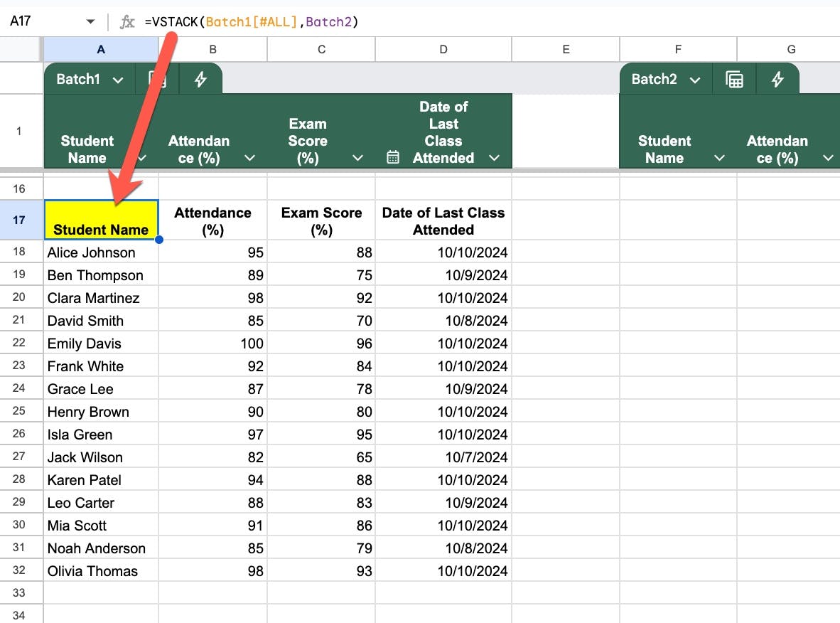Expand the Batch2 table name menu
840x623 pixels.
(695, 80)
